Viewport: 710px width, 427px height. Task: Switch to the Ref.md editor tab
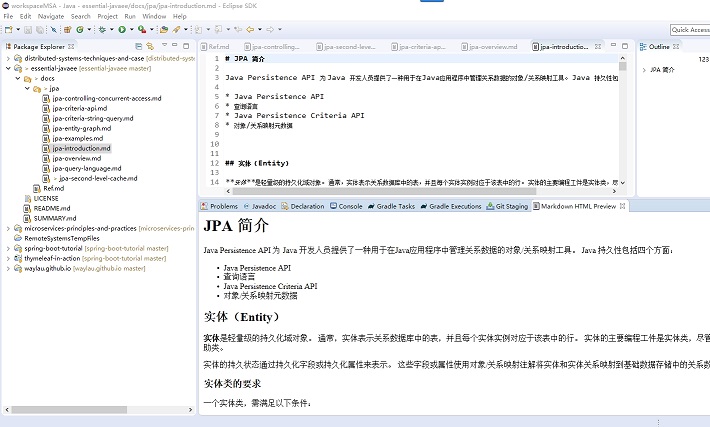215,46
